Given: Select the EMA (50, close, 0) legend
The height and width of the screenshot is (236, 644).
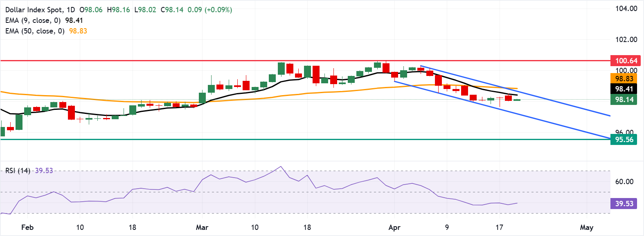Looking at the screenshot, I should [35, 31].
